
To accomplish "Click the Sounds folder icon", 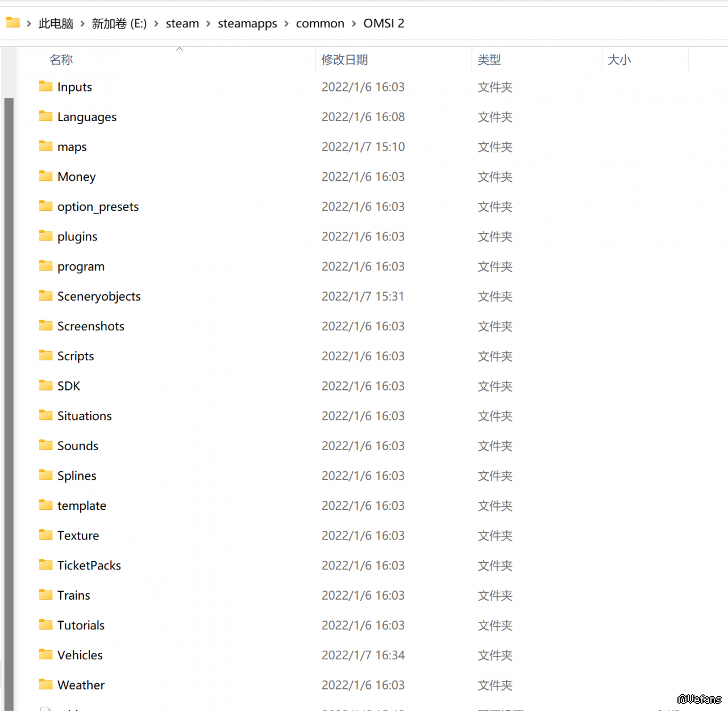I will point(45,445).
